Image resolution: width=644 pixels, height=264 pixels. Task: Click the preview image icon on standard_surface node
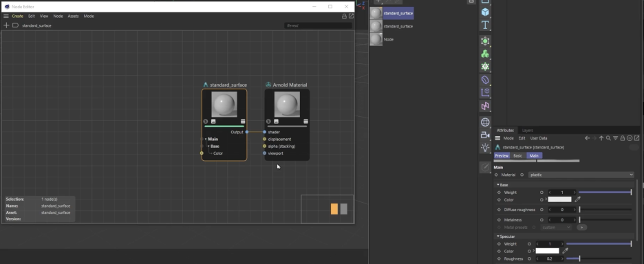(x=213, y=122)
